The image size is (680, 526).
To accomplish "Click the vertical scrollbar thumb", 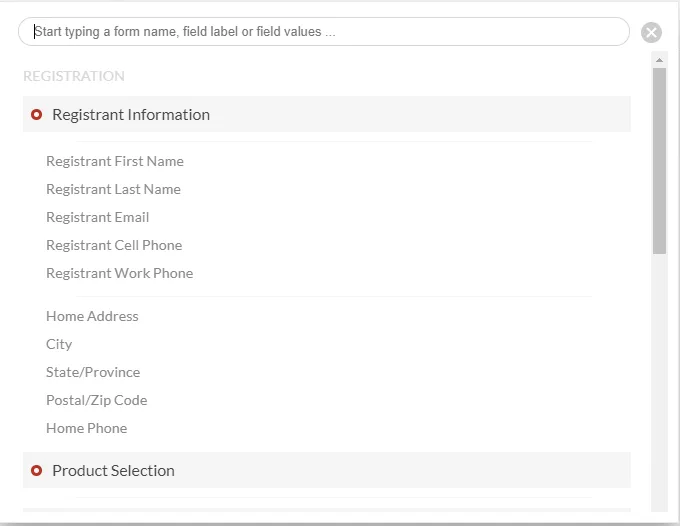I will [659, 160].
